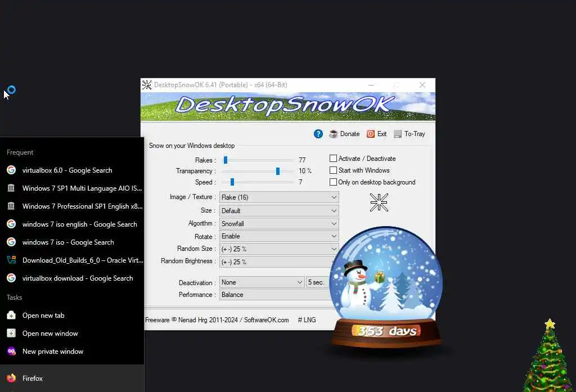Viewport: 576px width, 392px height.
Task: Click the snowman snow globe countdown widget
Action: tap(386, 287)
